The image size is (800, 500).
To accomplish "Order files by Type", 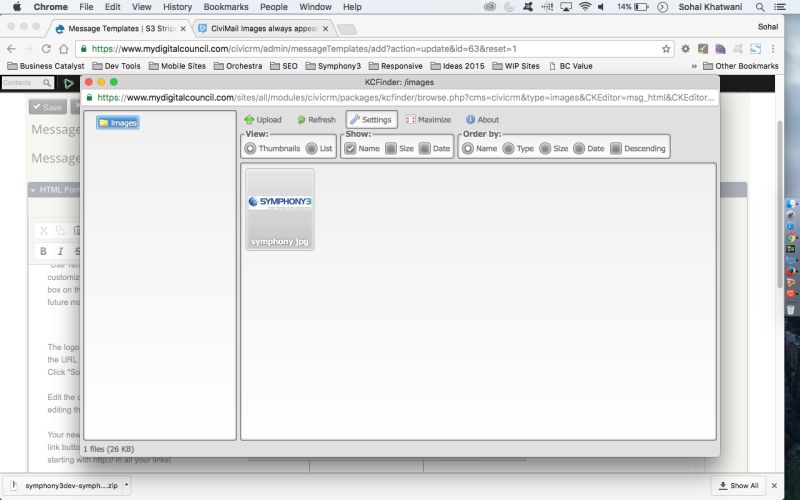I will click(x=508, y=148).
